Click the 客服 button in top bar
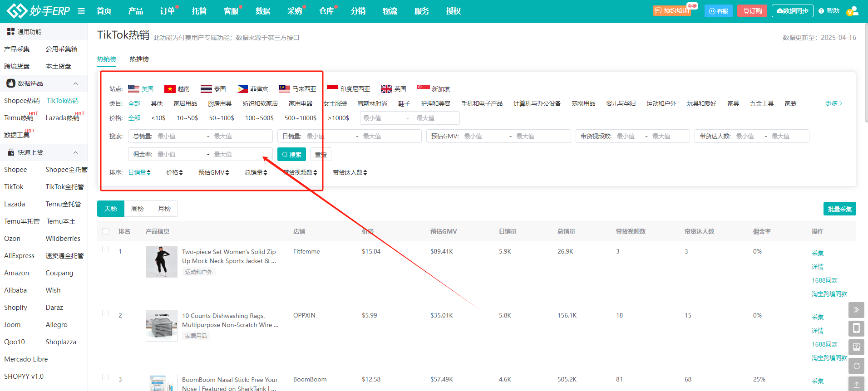This screenshot has width=868, height=391. pyautogui.click(x=719, y=11)
